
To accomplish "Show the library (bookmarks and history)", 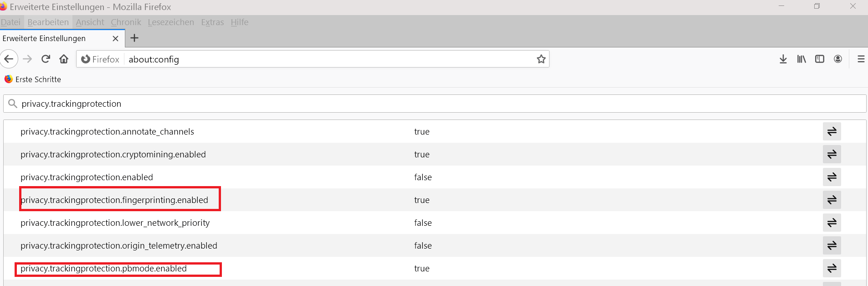I will 801,59.
